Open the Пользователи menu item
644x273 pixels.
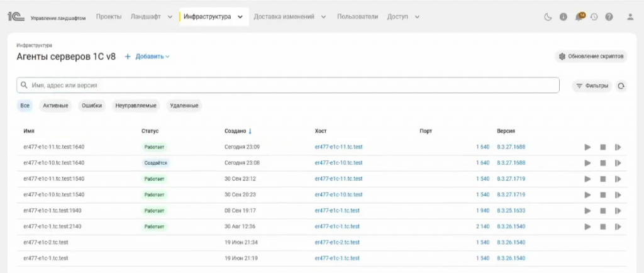pyautogui.click(x=357, y=17)
